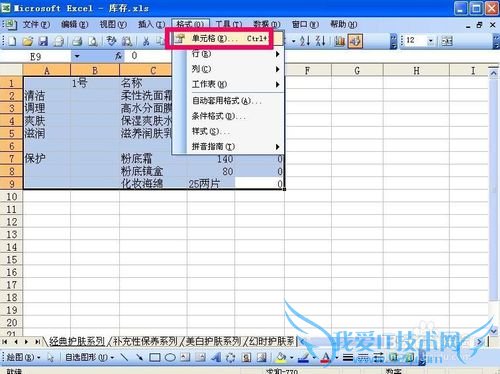This screenshot has height=374, width=500.
Task: Insert picture from file icon
Action: point(262,358)
